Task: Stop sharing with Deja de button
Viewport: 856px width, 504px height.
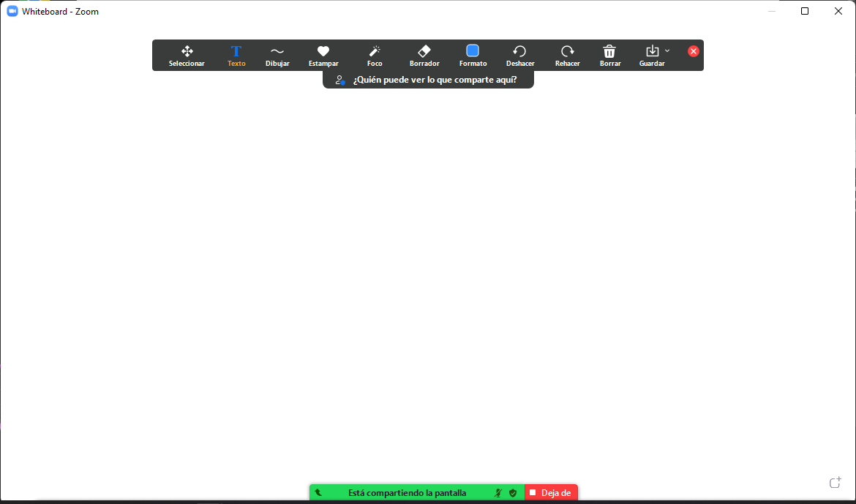Action: 552,492
